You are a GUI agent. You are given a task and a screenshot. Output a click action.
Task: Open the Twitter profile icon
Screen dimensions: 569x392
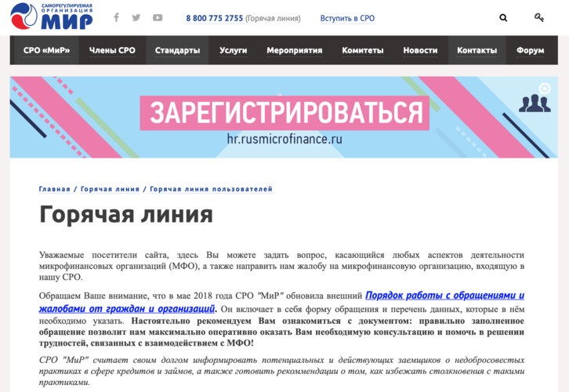coord(136,17)
